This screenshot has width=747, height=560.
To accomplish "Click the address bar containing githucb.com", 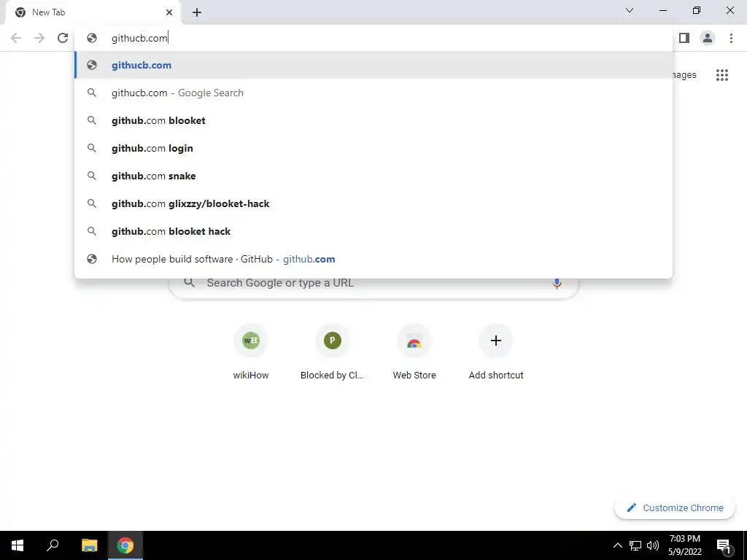I will click(373, 38).
